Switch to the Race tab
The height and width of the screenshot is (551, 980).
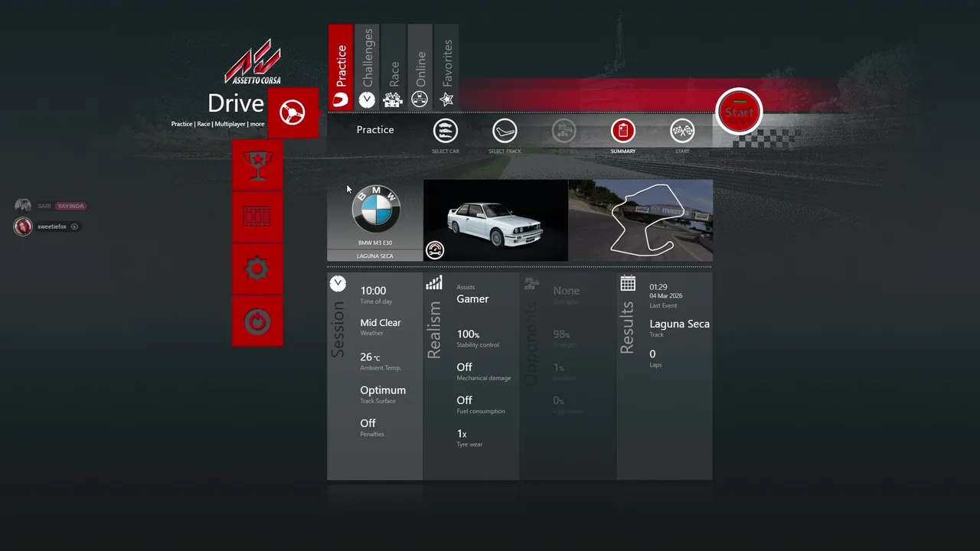coord(394,67)
